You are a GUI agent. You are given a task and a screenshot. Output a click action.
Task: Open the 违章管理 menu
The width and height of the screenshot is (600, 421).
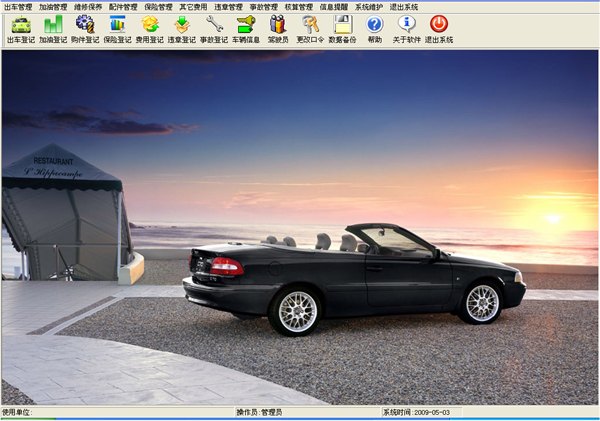point(228,7)
